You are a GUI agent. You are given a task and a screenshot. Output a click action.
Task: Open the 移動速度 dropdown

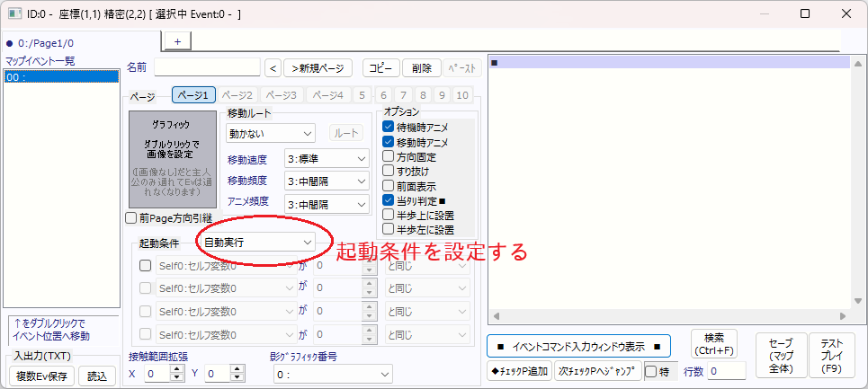click(327, 159)
